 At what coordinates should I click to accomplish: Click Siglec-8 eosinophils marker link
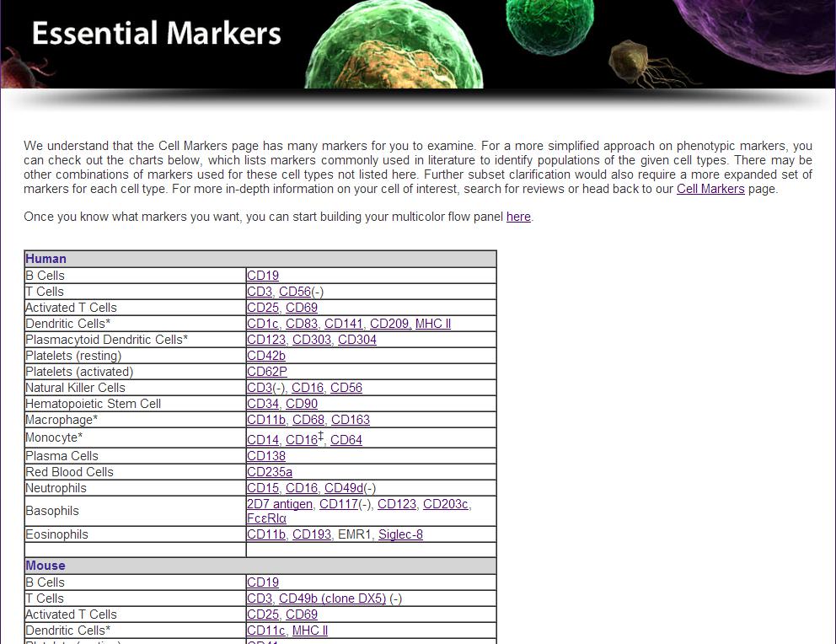400,534
